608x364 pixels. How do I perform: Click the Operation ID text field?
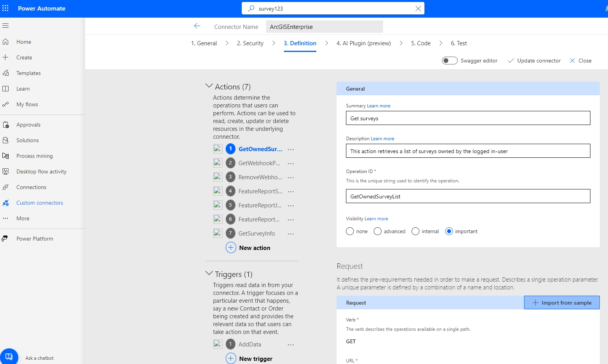click(467, 196)
